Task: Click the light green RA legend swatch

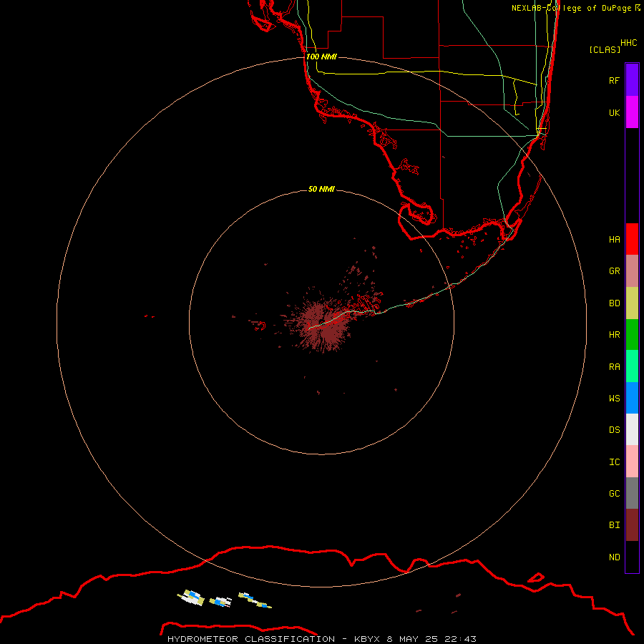Action: pos(632,366)
